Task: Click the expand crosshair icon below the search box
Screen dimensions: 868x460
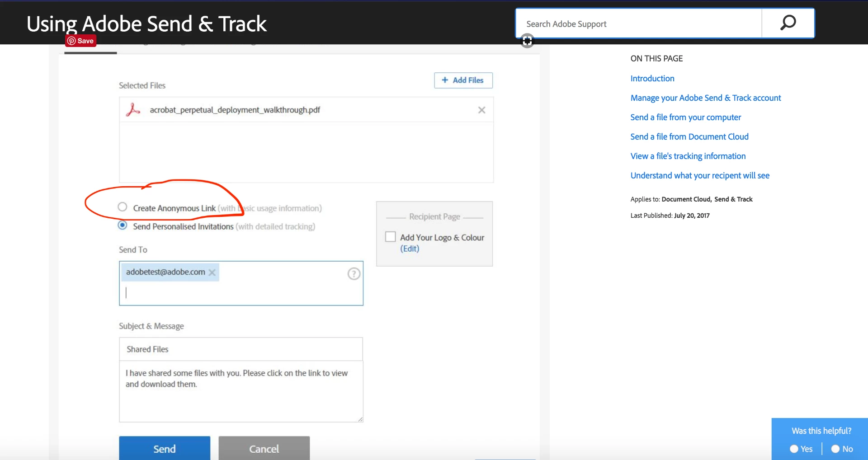Action: click(x=527, y=41)
